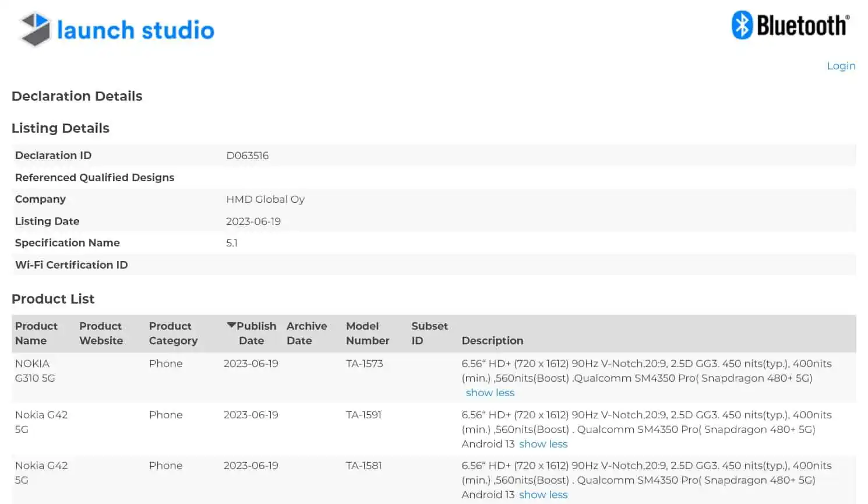The image size is (868, 504).
Task: Click the Product Category column header
Action: click(173, 333)
